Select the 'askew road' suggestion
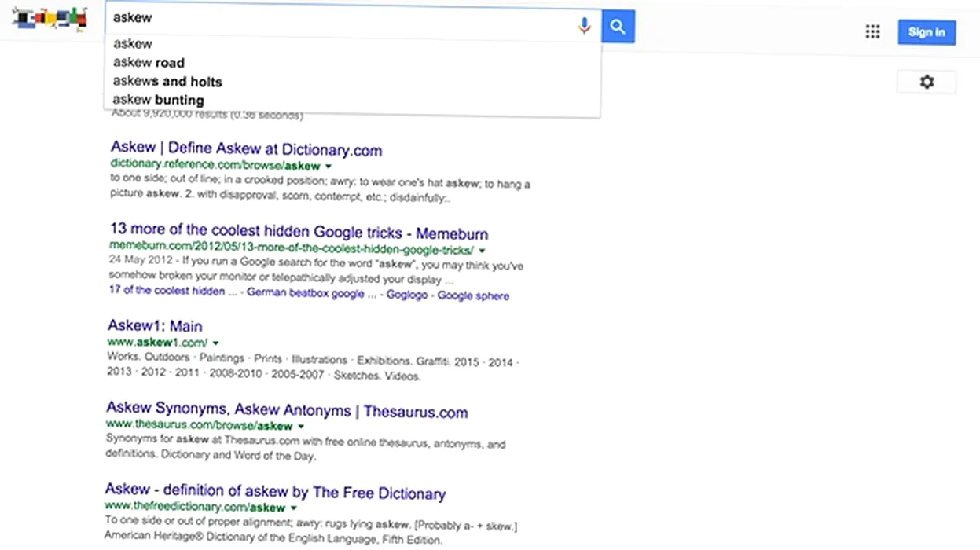980x550 pixels. 149,63
